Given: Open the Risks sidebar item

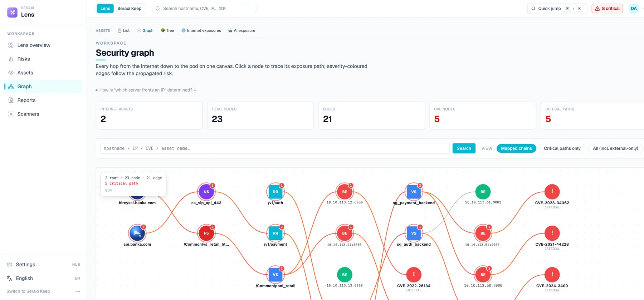Looking at the screenshot, I should (43, 59).
